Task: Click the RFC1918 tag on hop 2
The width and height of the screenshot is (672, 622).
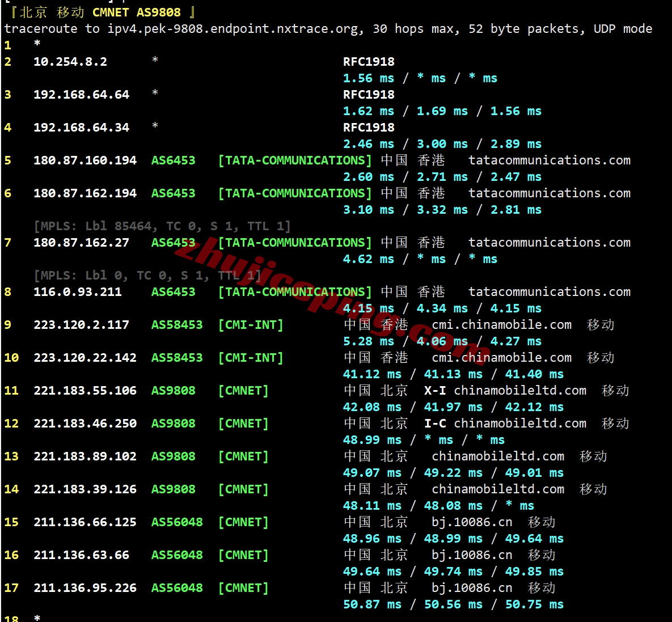Action: click(x=369, y=61)
